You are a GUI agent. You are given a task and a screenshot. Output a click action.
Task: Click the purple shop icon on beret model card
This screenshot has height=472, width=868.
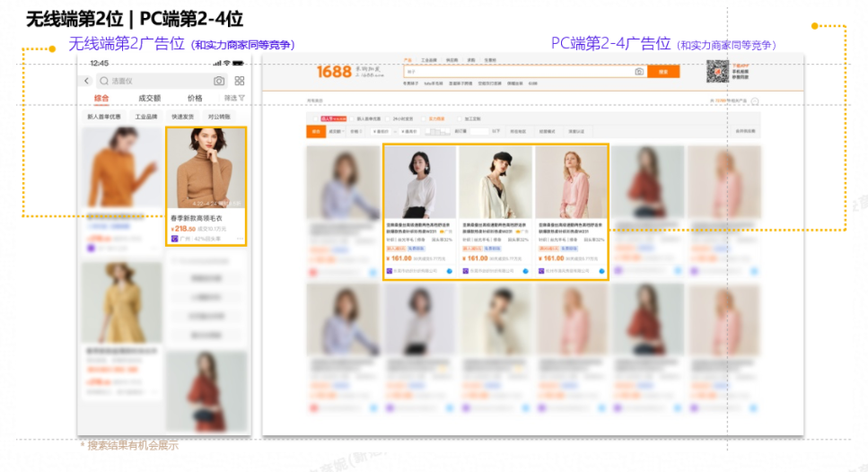pos(466,271)
